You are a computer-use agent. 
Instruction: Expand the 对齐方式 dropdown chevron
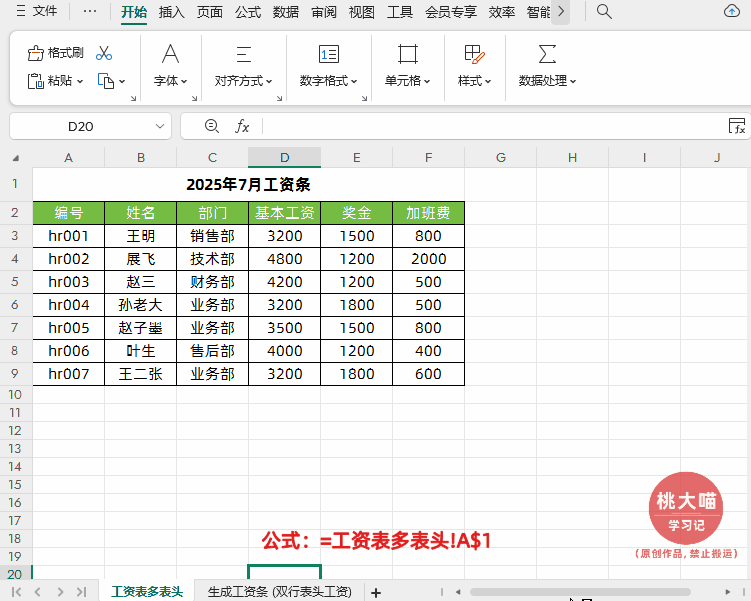click(x=269, y=81)
